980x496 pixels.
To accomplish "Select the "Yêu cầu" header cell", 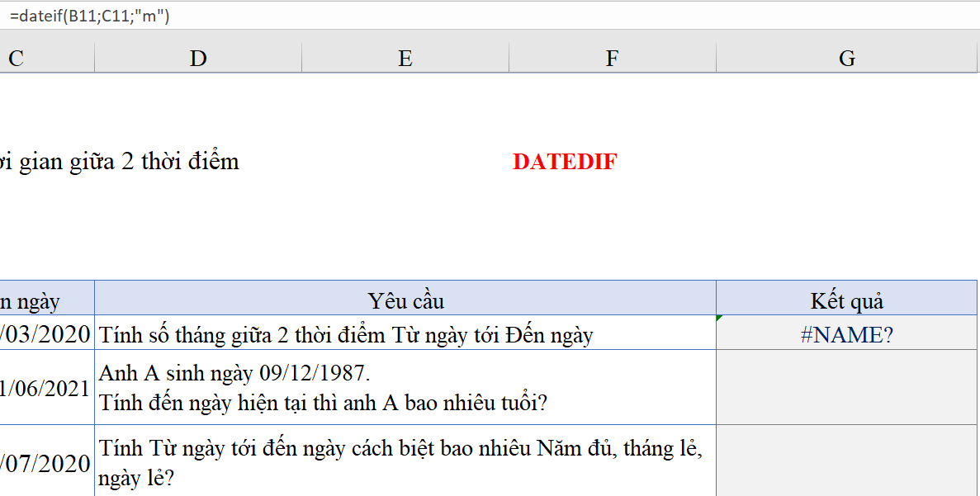I will pyautogui.click(x=405, y=298).
